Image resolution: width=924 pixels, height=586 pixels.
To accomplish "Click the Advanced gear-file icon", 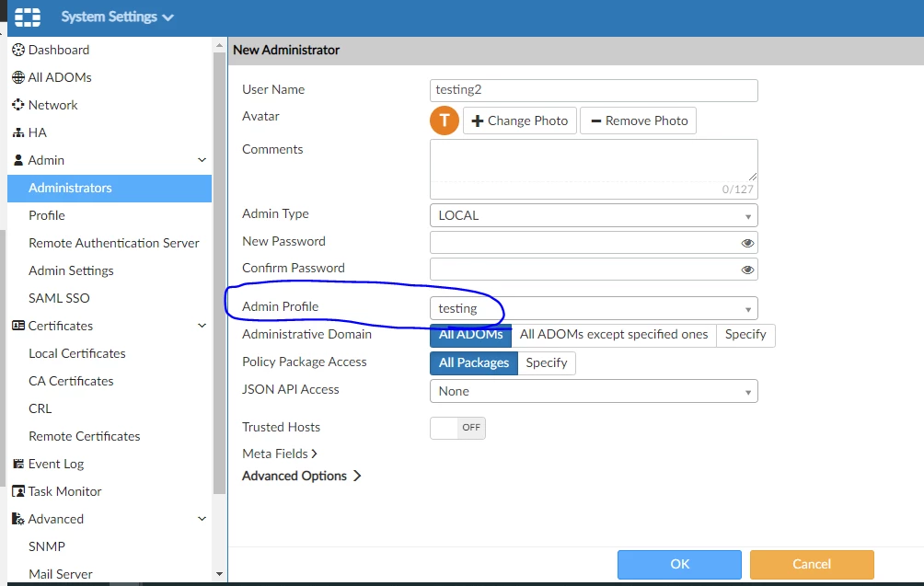I will (x=18, y=519).
